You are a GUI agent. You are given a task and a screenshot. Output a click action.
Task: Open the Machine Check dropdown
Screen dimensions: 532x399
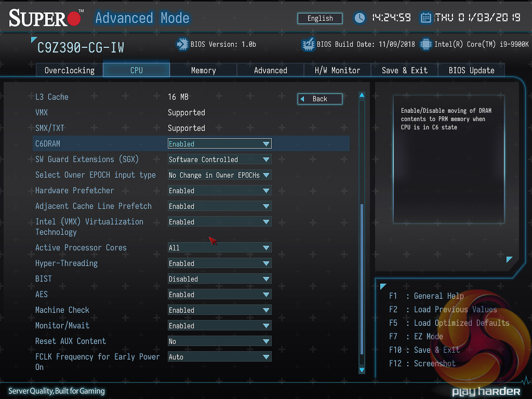220,310
